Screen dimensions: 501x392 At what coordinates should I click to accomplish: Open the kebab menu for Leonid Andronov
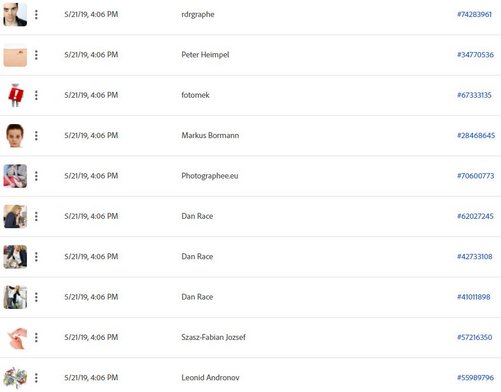36,378
